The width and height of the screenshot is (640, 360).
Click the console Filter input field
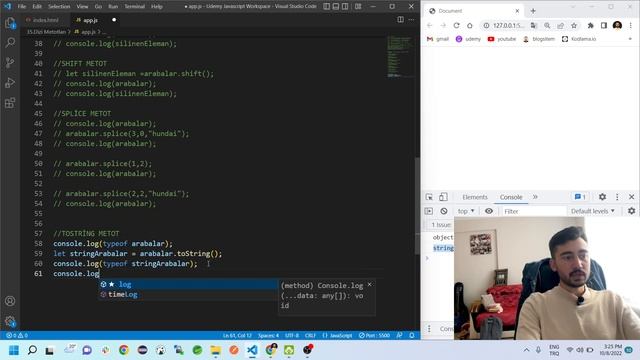click(533, 211)
